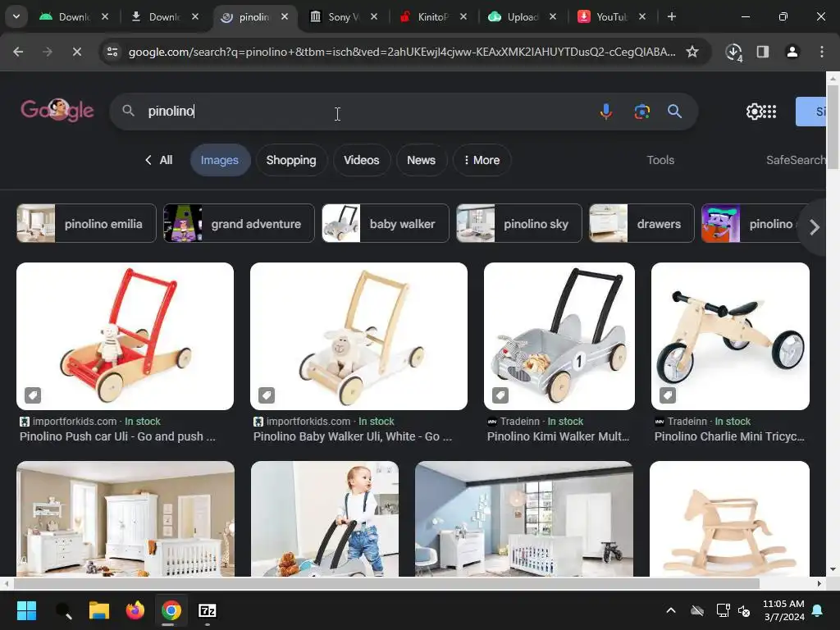Open Windows taskbar search
This screenshot has width=840, height=630.
(63, 610)
